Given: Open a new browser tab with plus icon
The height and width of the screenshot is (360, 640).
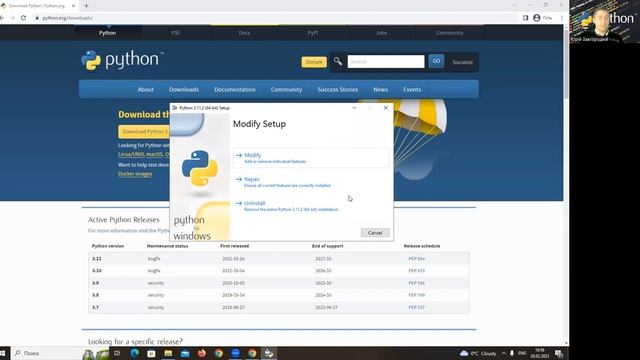Looking at the screenshot, I should 86,6.
